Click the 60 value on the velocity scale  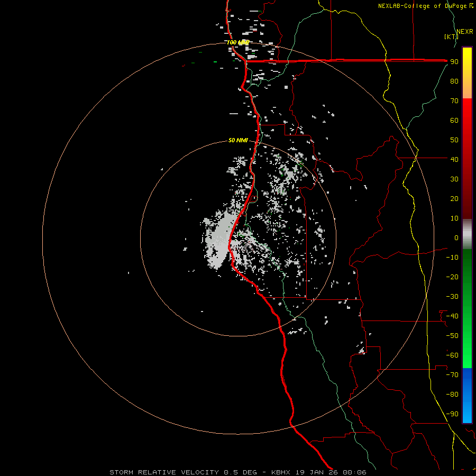pyautogui.click(x=454, y=121)
